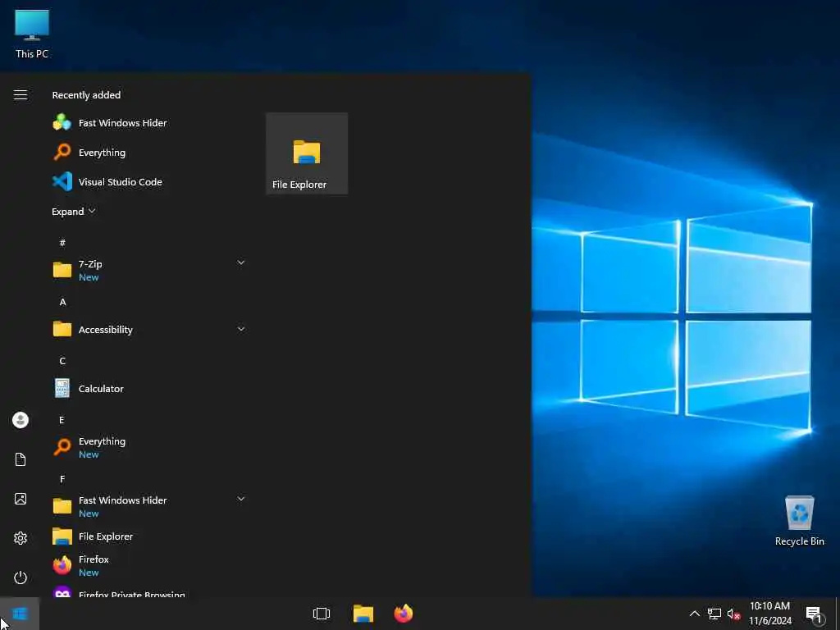Launch Calculator from the app list

[x=149, y=388]
